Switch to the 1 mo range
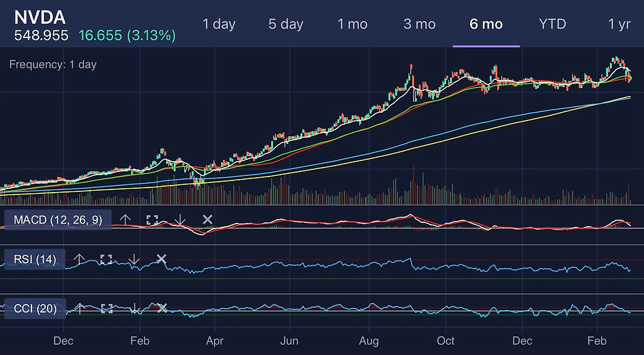 [x=352, y=24]
